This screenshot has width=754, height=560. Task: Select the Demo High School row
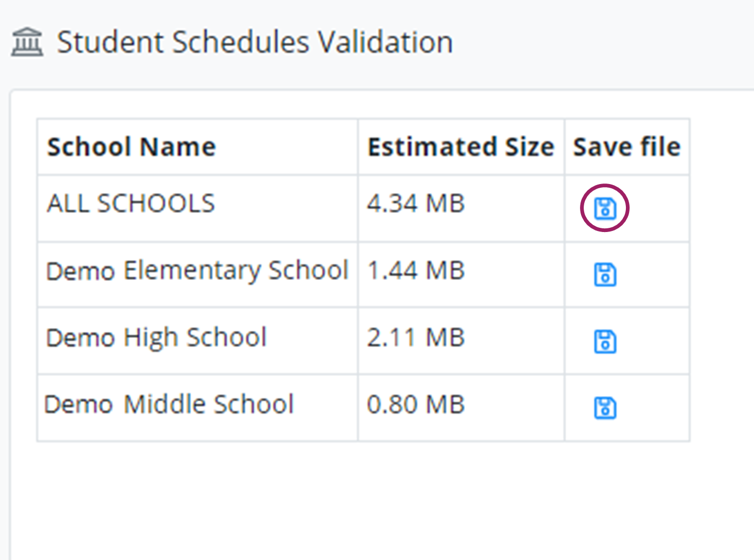click(x=156, y=338)
